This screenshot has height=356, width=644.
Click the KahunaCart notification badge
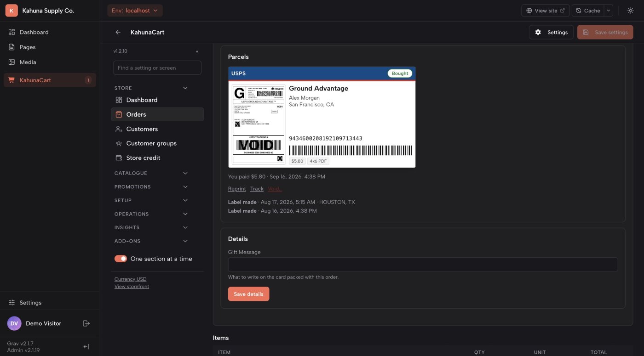88,80
